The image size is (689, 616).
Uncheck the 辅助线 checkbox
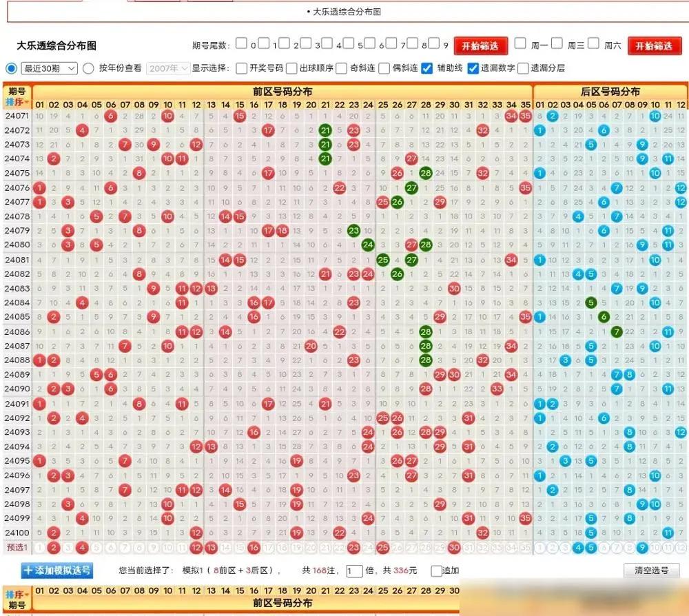pyautogui.click(x=427, y=68)
